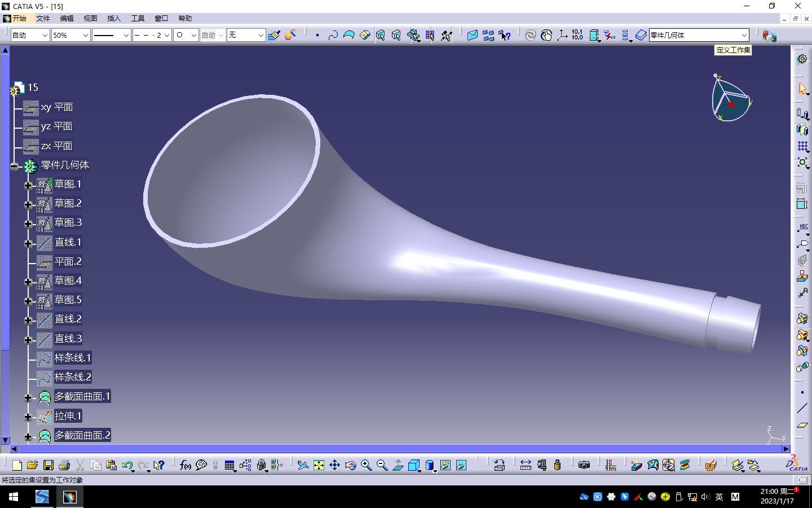Image resolution: width=812 pixels, height=508 pixels.
Task: Click the Rotate view icon
Action: (x=351, y=465)
